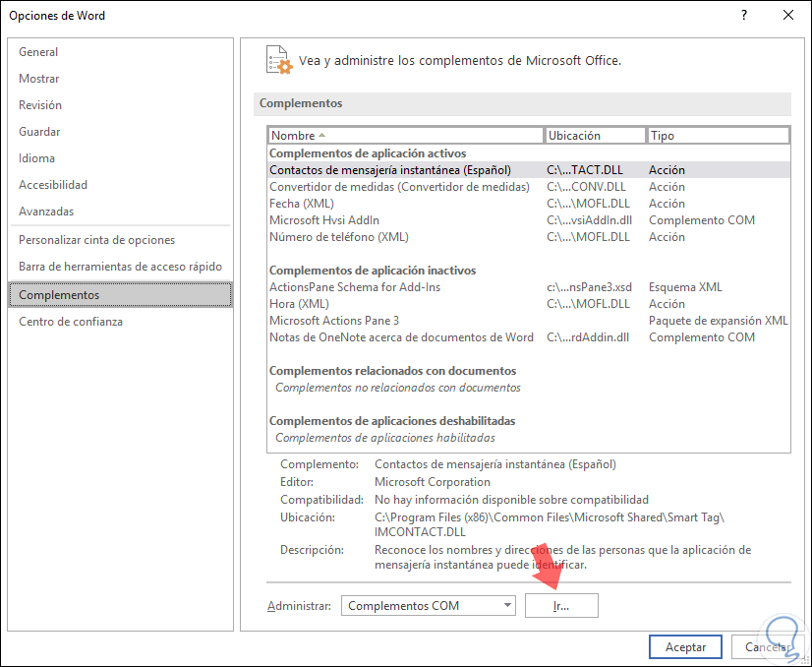The height and width of the screenshot is (667, 812).
Task: Click Complementos de aplicaciones habilitadas text
Action: [x=384, y=438]
